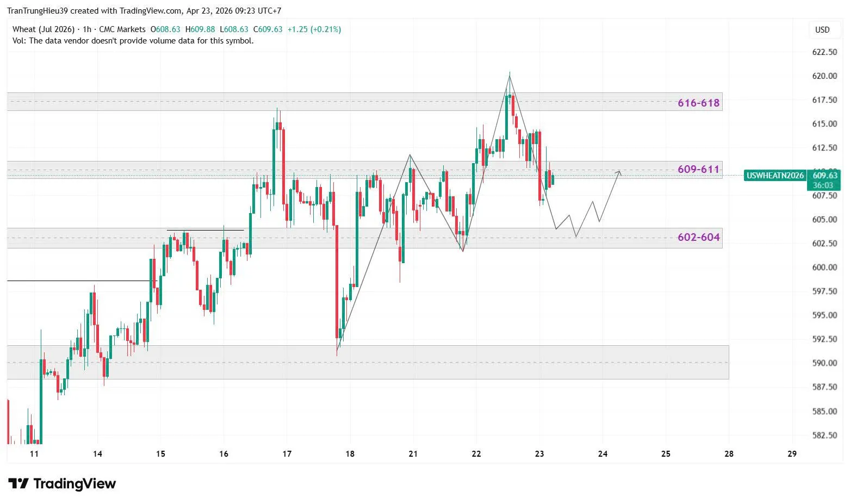Viewport: 850px width, 504px height.
Task: Click the Wheat (Jul 2026) symbol title
Action: pyautogui.click(x=43, y=29)
